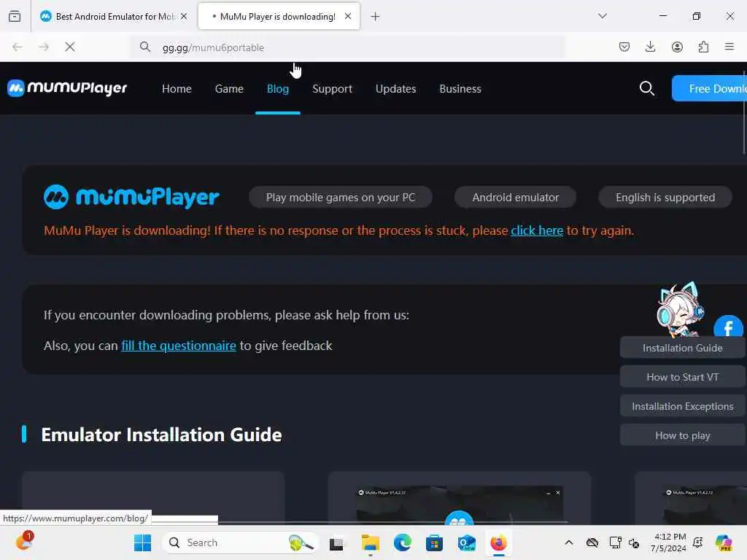Open the Copilot preview taskbar icon

coord(724,542)
